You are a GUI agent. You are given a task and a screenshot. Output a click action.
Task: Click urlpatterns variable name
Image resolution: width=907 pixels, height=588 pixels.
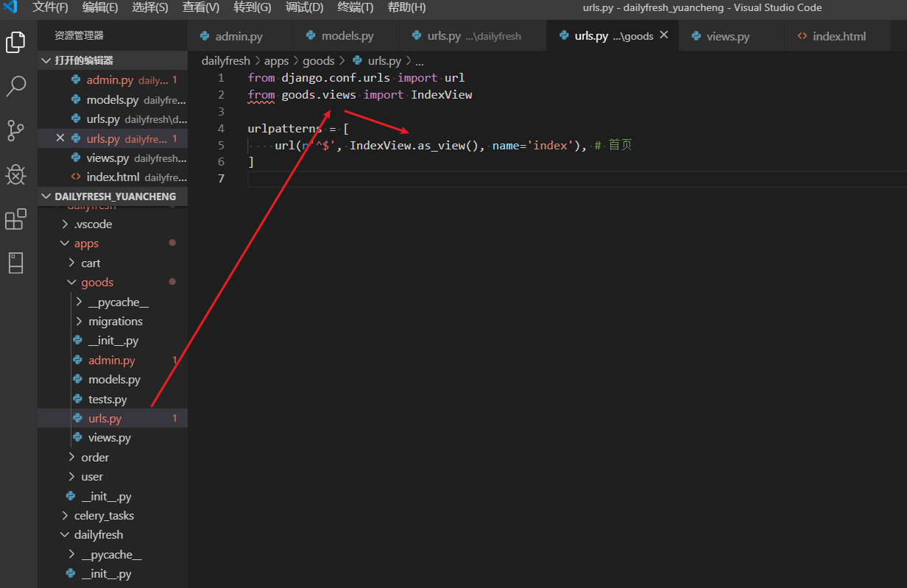point(285,128)
